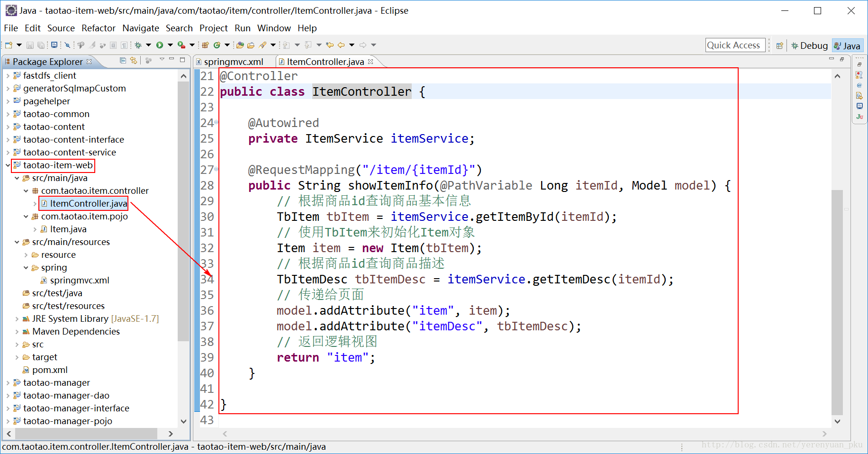Toggle the fold marker on line 24
This screenshot has width=868, height=454.
(217, 122)
